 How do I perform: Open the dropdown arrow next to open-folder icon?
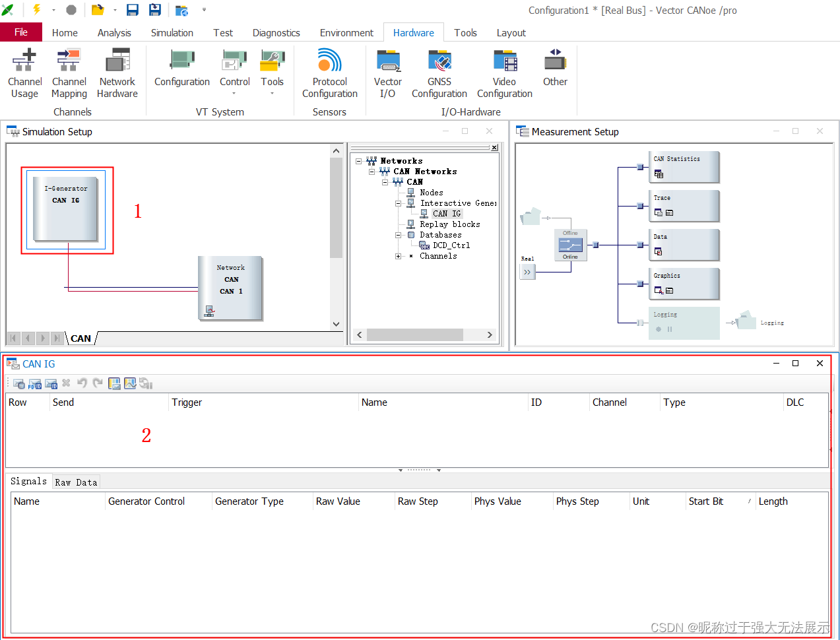click(115, 10)
